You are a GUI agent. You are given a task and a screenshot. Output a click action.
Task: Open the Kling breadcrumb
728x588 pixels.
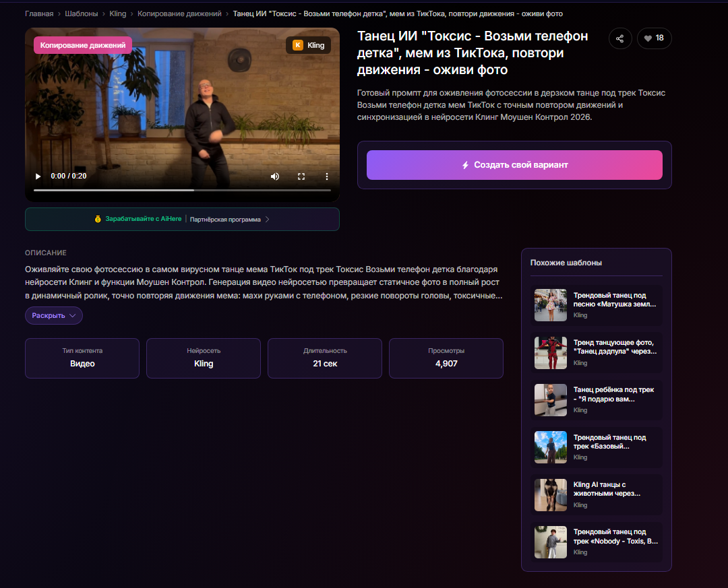[x=117, y=14]
